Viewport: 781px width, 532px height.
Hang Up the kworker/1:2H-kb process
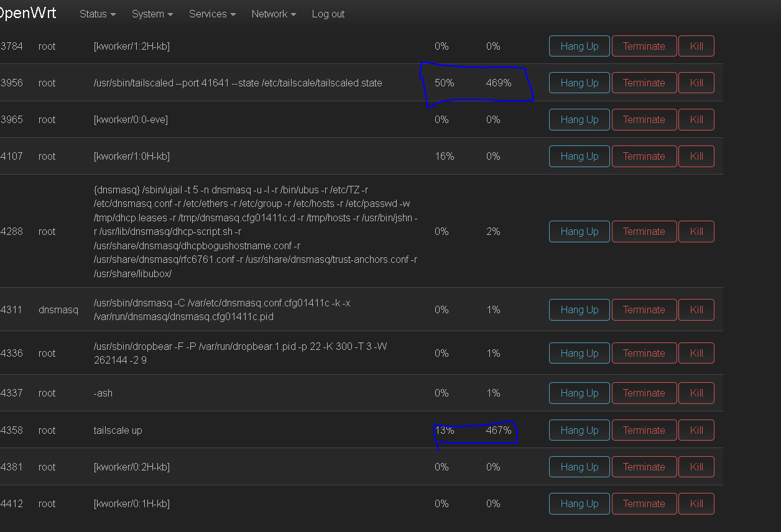(580, 46)
